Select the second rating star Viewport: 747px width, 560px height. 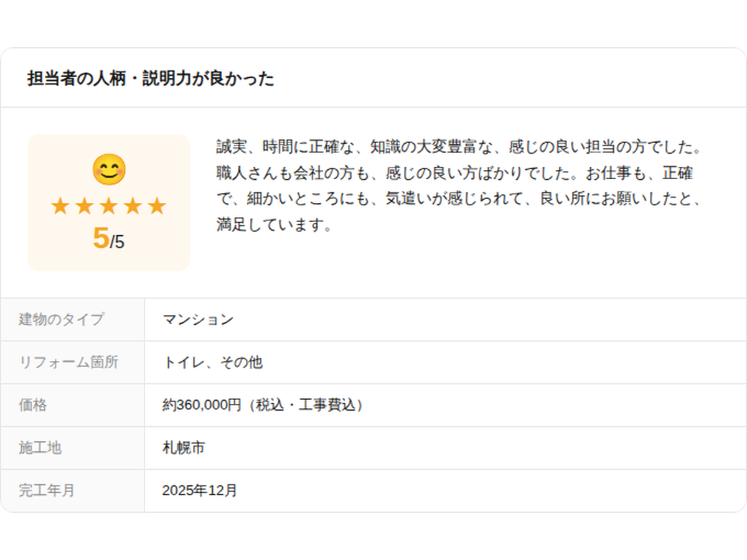click(x=84, y=206)
